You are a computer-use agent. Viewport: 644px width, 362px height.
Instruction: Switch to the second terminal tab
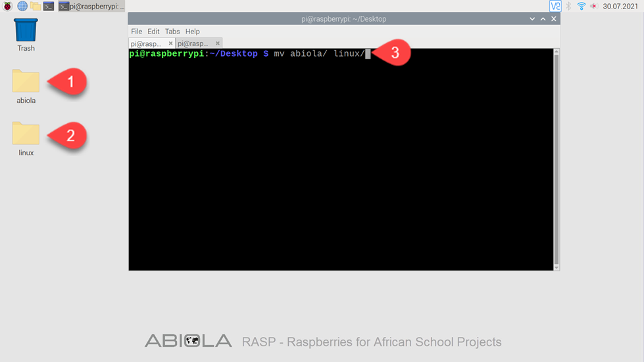[193, 43]
